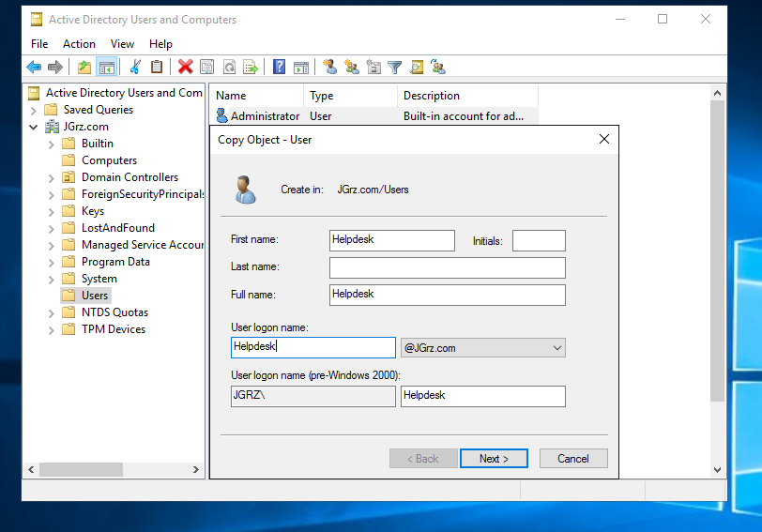Go up one level with the folder icon
The image size is (762, 532).
pos(84,67)
